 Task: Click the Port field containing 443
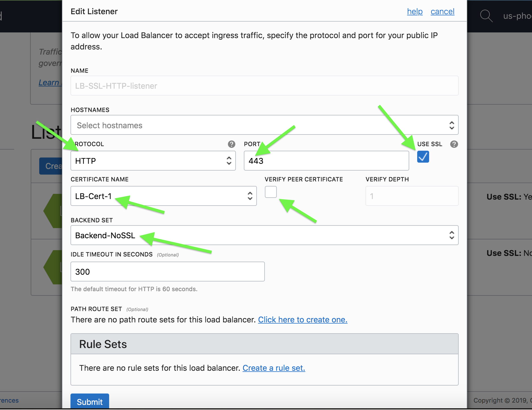[x=326, y=161]
